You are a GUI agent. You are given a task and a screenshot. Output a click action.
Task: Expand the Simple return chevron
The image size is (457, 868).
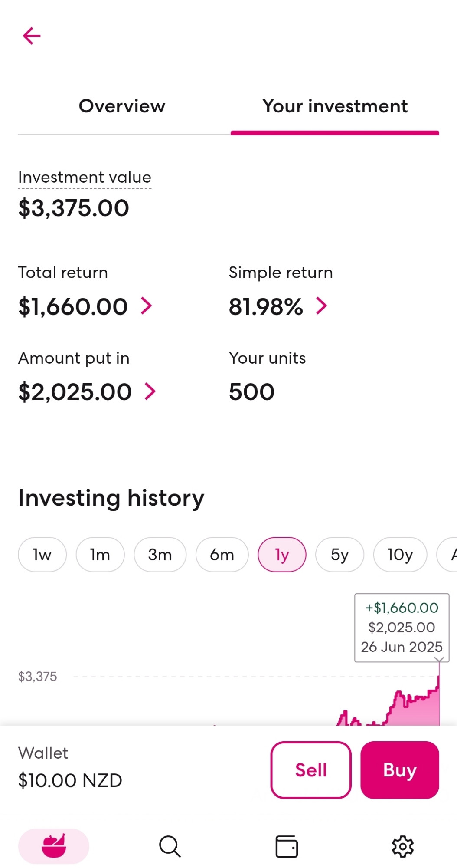click(x=321, y=306)
